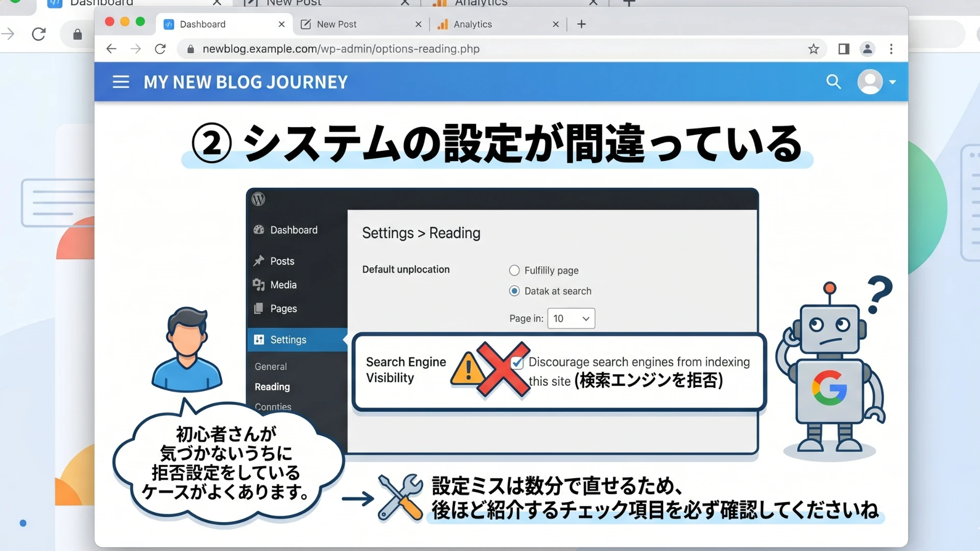Viewport: 980px width, 551px height.
Task: Open Posts in the WordPress sidebar
Action: coord(297,261)
